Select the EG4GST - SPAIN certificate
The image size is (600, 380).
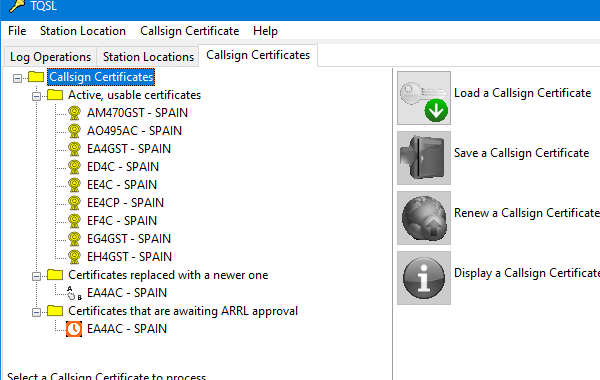129,239
